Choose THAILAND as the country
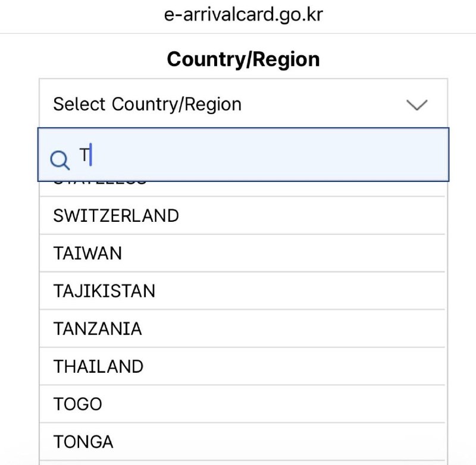476x465 pixels. (98, 366)
